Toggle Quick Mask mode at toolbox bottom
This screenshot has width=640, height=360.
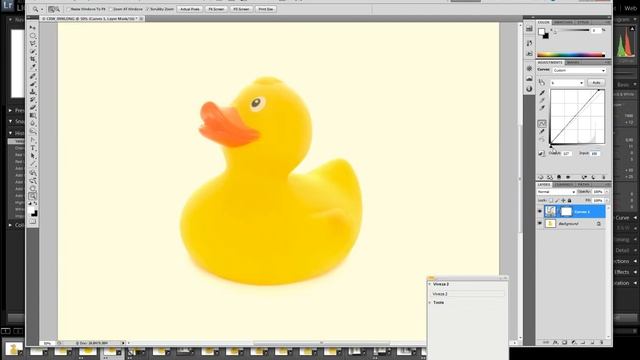pos(33,222)
